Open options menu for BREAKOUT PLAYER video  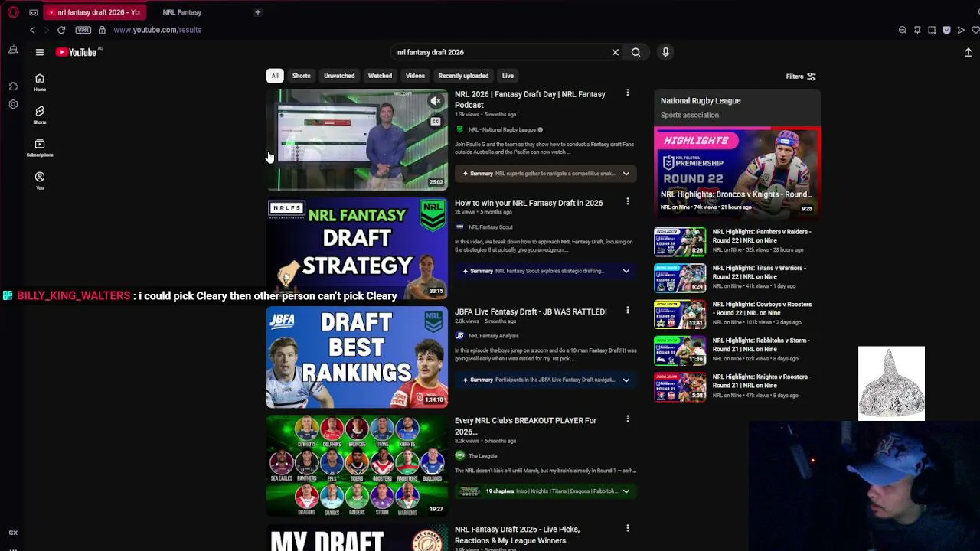pyautogui.click(x=628, y=419)
